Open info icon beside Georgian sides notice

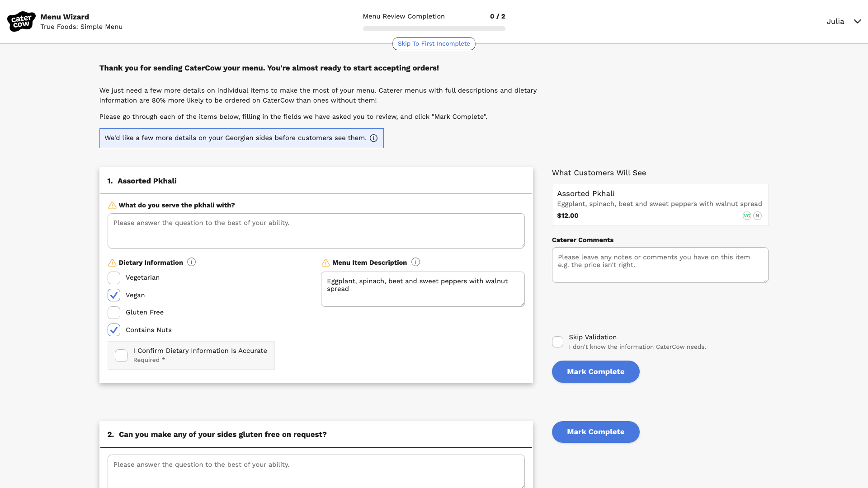[373, 138]
